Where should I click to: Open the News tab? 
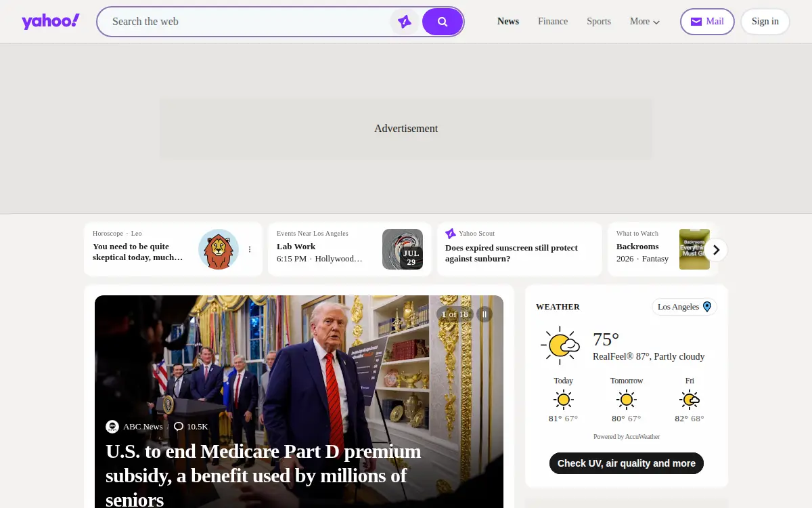[508, 22]
